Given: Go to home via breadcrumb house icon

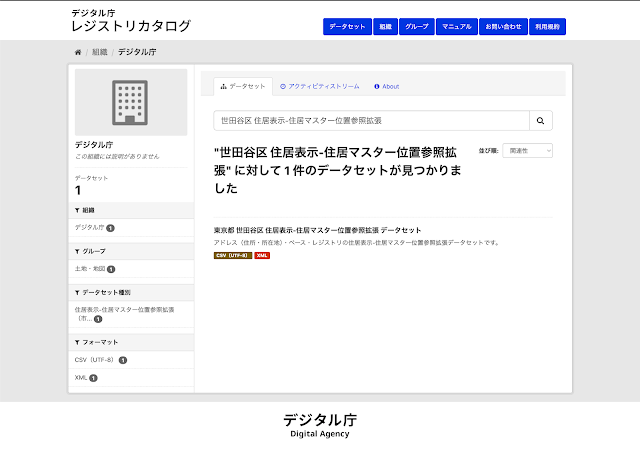Looking at the screenshot, I should pos(78,52).
